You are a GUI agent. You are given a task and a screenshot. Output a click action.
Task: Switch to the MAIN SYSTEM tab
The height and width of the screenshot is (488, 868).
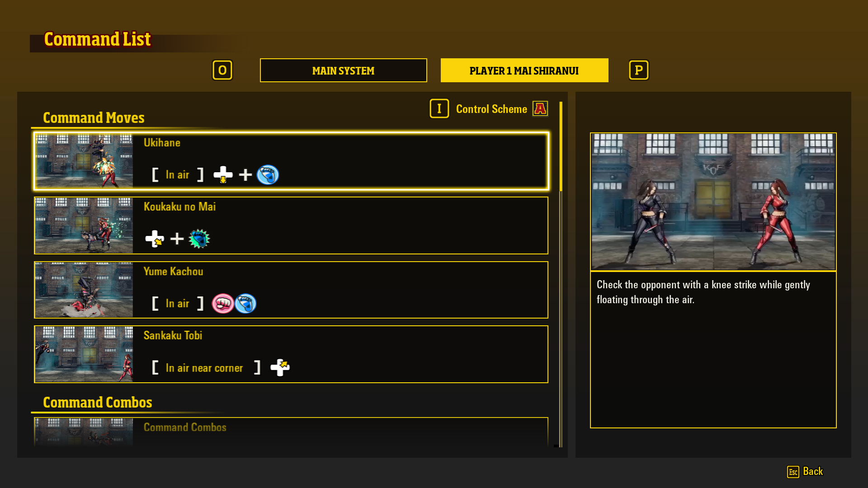343,70
